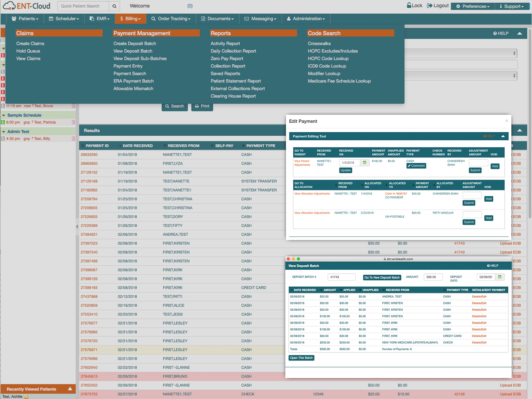Open the Scheduler menu
The image size is (532, 399).
(x=64, y=19)
